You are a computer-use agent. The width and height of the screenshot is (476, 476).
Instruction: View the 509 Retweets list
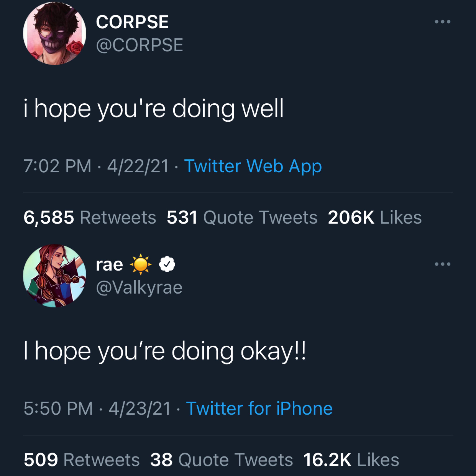click(x=82, y=460)
